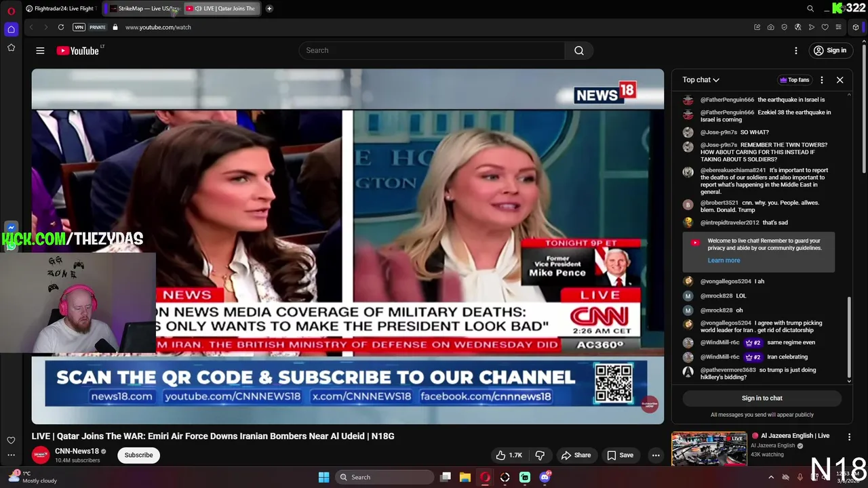Viewport: 868px width, 488px height.
Task: Click the send/flow arrow icon
Action: click(x=812, y=27)
